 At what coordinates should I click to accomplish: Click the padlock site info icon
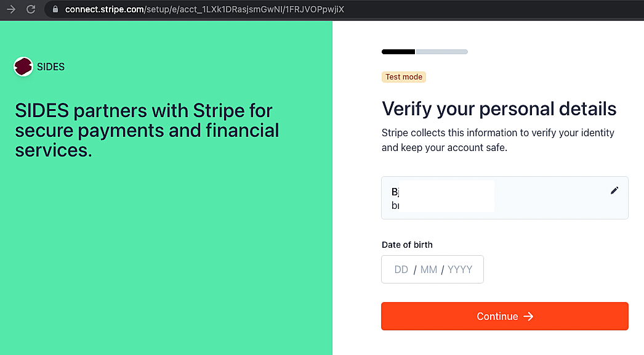(x=55, y=9)
